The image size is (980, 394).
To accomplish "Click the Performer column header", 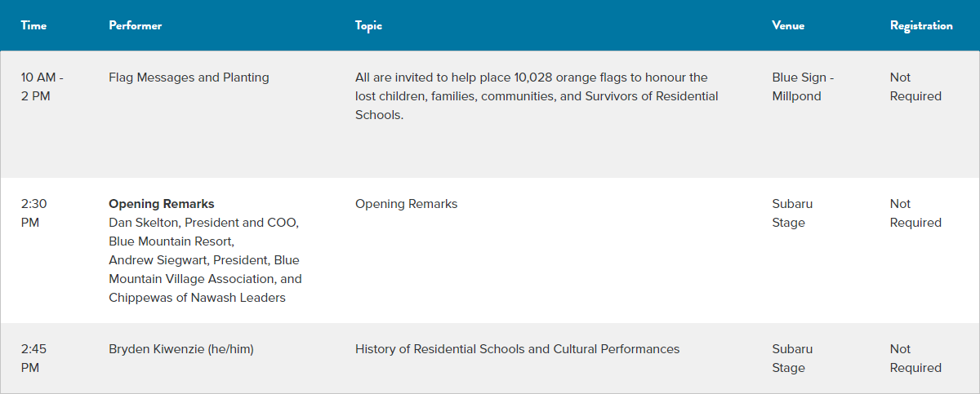I will coord(135,25).
